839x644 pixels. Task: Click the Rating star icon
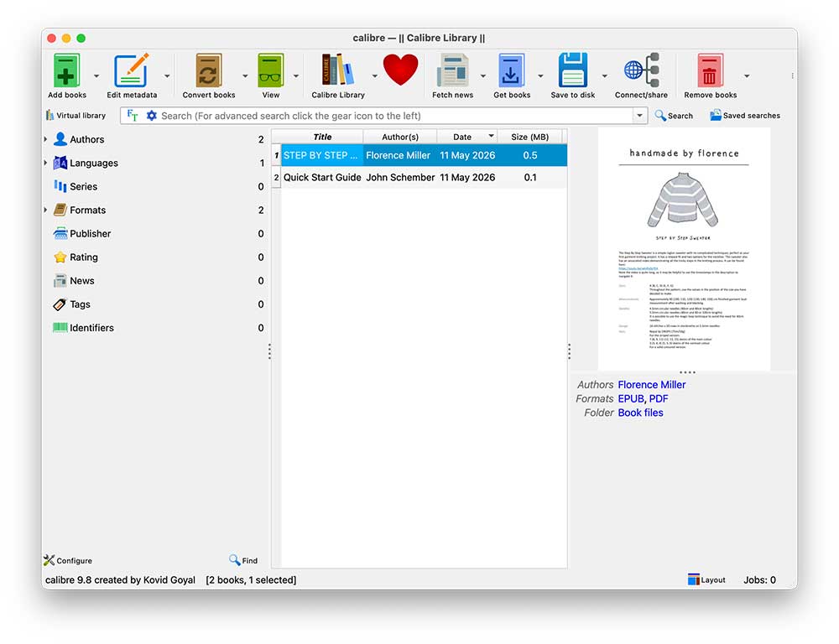(60, 257)
